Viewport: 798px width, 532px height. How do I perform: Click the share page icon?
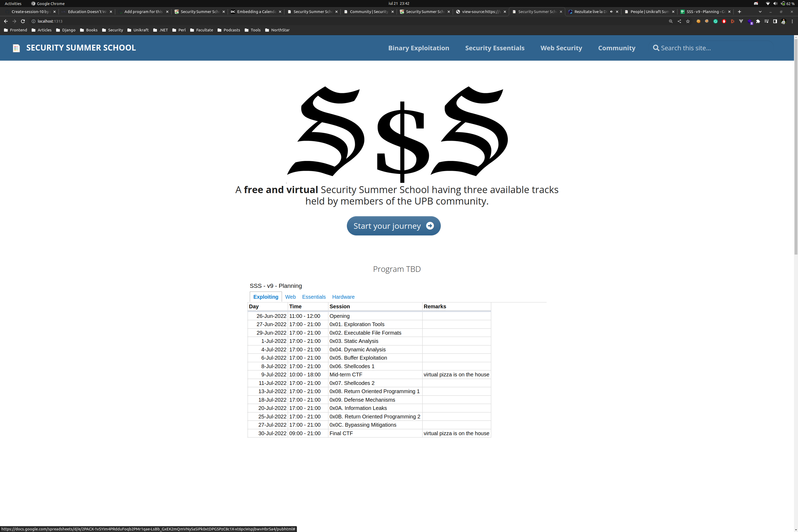[x=679, y=21]
